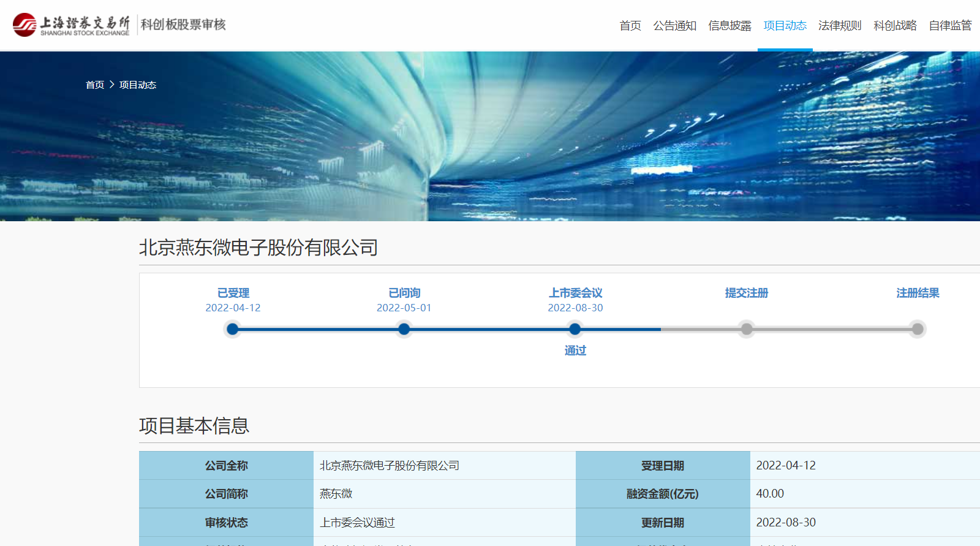Click the company full name table value

pyautogui.click(x=390, y=466)
